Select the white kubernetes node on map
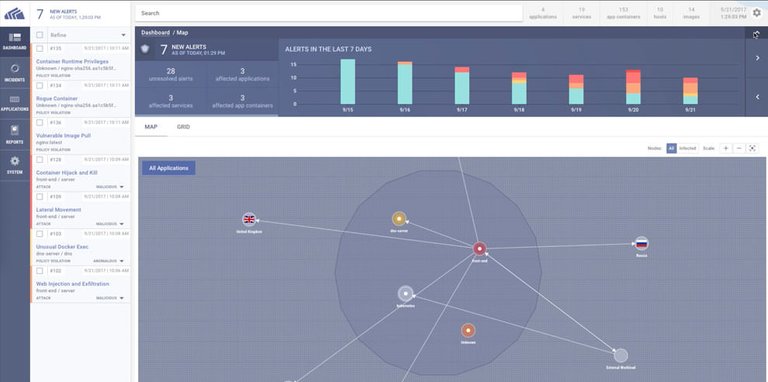 406,294
